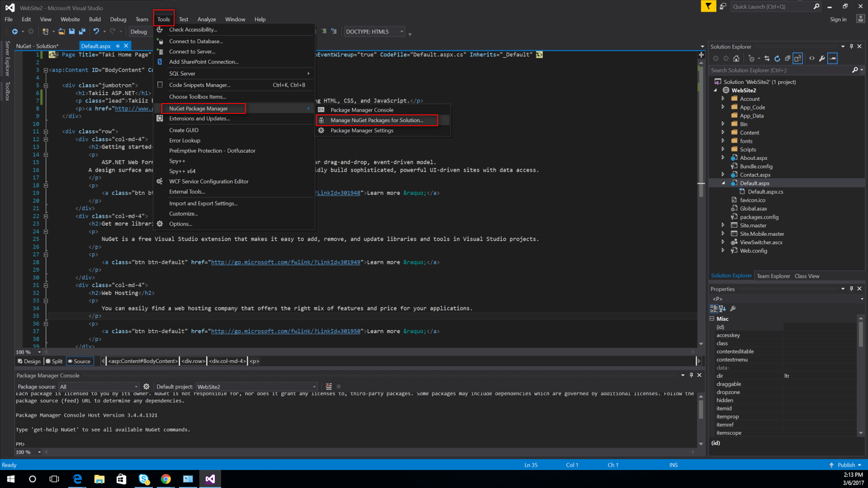This screenshot has height=488, width=868.
Task: Click Extensions and Updates menu item
Action: tap(199, 119)
